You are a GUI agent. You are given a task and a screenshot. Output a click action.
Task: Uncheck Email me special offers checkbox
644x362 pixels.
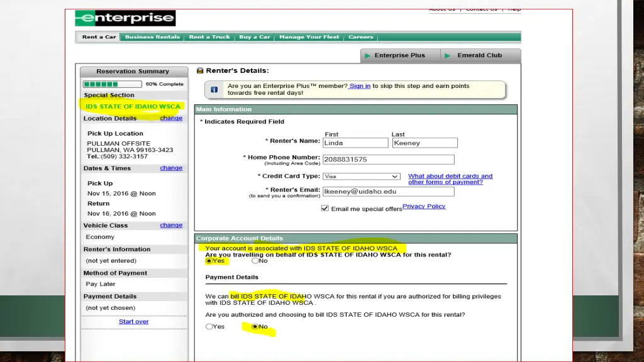coord(325,208)
